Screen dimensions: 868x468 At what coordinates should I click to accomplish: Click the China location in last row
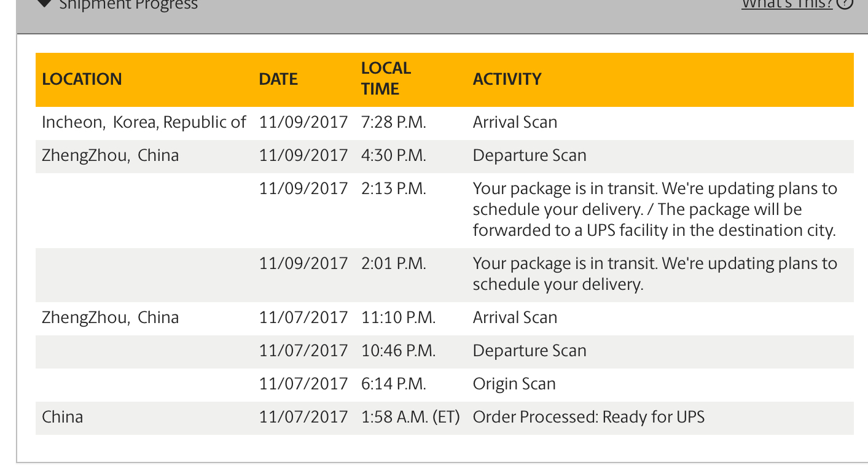(x=62, y=417)
